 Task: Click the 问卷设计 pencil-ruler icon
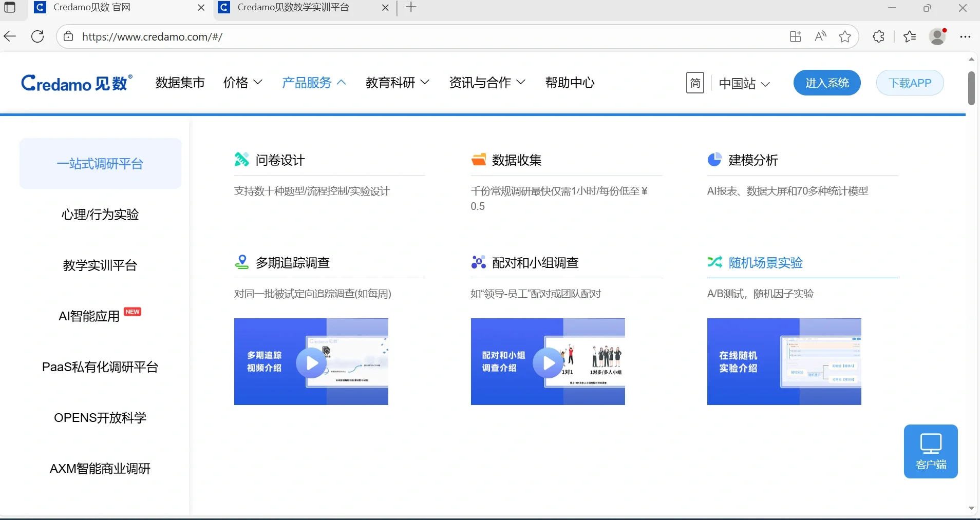241,160
